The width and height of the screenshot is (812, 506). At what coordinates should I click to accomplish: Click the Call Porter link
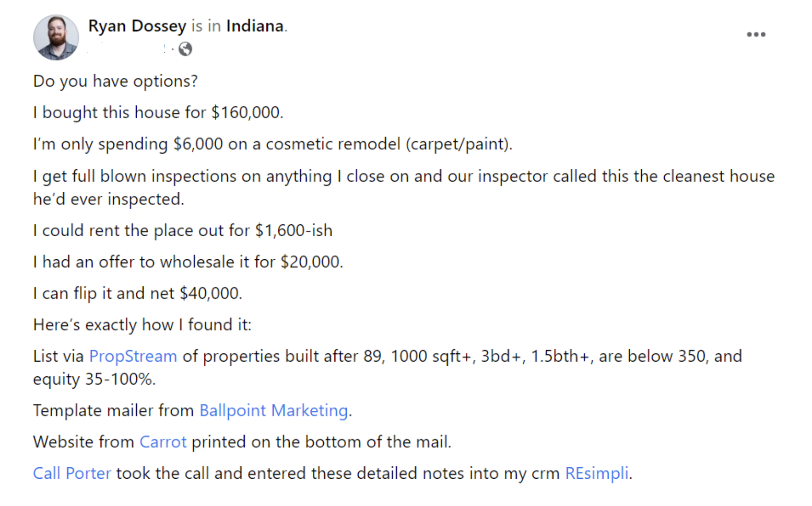tap(72, 473)
